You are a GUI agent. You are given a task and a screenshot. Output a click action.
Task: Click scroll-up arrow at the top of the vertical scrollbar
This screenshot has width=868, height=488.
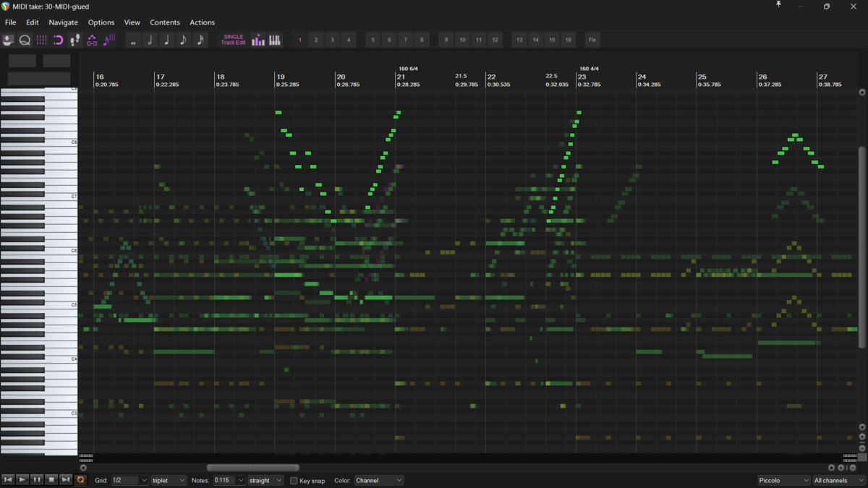[x=862, y=93]
